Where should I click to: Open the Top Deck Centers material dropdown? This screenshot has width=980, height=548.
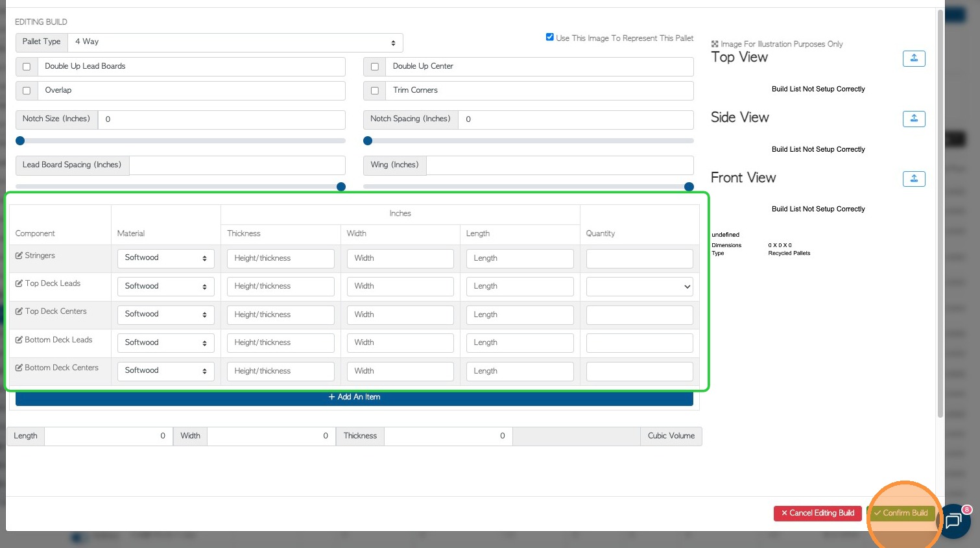[166, 315]
